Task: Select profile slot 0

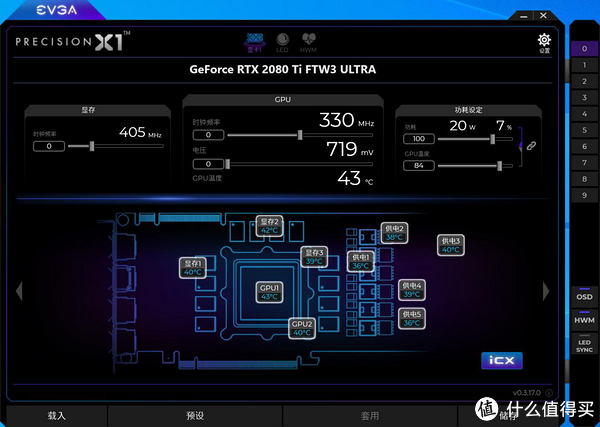Action: pos(584,49)
